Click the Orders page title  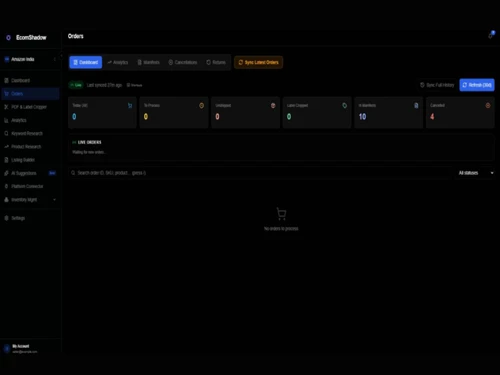click(x=76, y=36)
